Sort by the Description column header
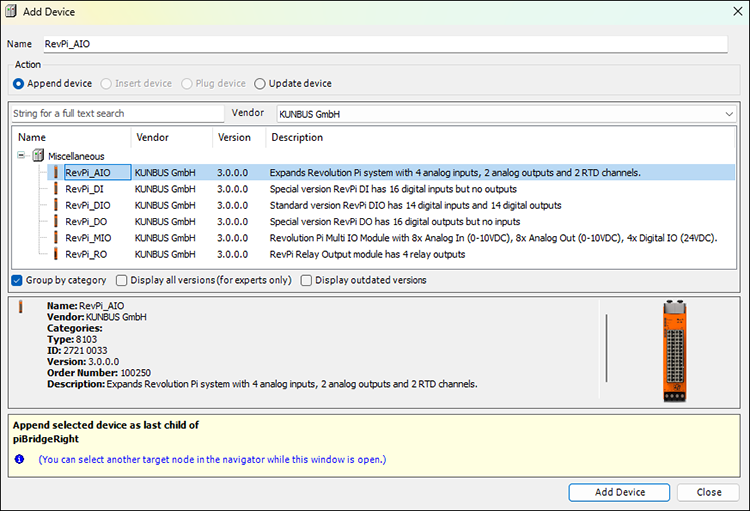This screenshot has width=750, height=511. tap(500, 137)
